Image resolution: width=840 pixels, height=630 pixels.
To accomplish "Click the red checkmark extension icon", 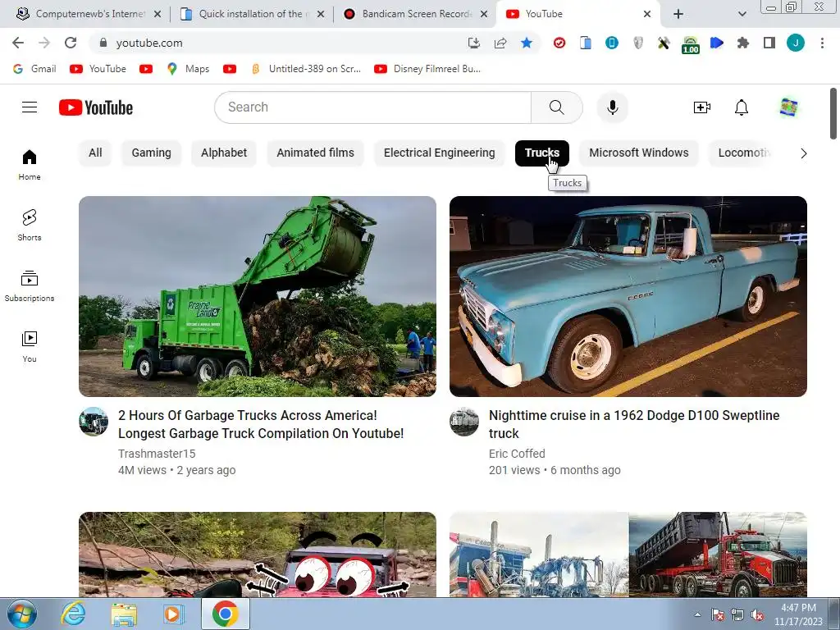I will (559, 43).
